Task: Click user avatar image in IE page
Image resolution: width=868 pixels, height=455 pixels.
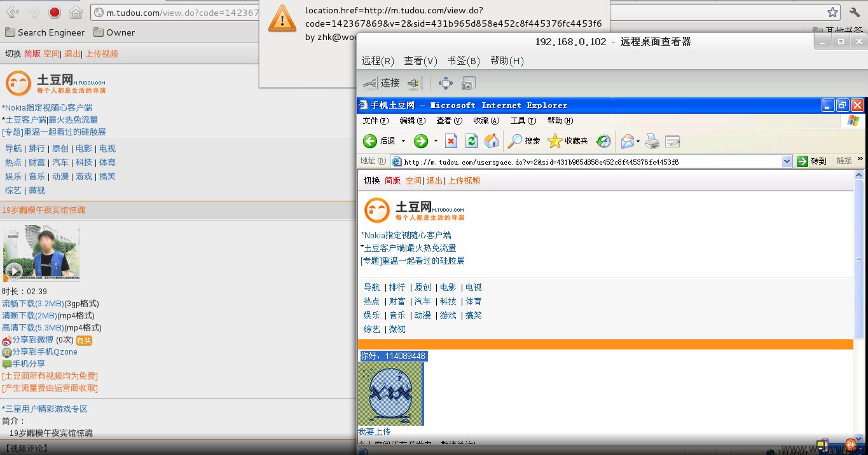Action: click(x=390, y=394)
